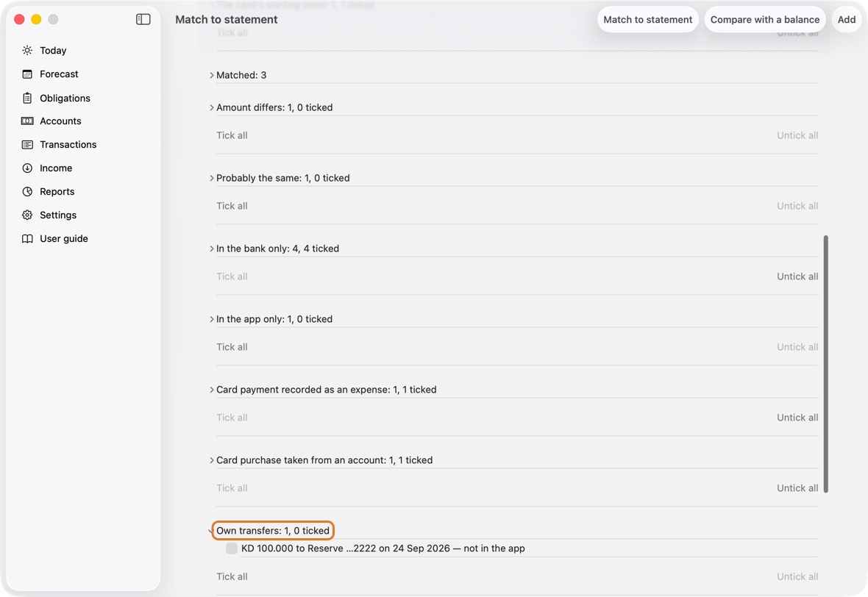Click the Transactions list icon

27,144
